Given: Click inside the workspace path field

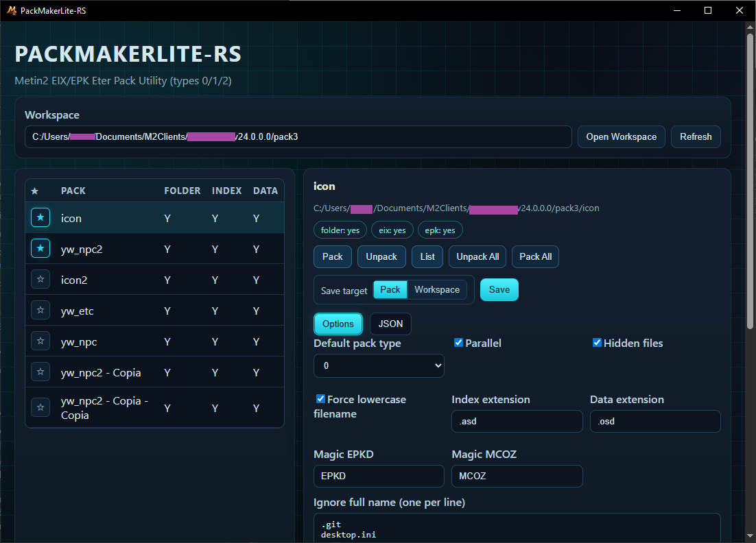Looking at the screenshot, I should point(298,136).
